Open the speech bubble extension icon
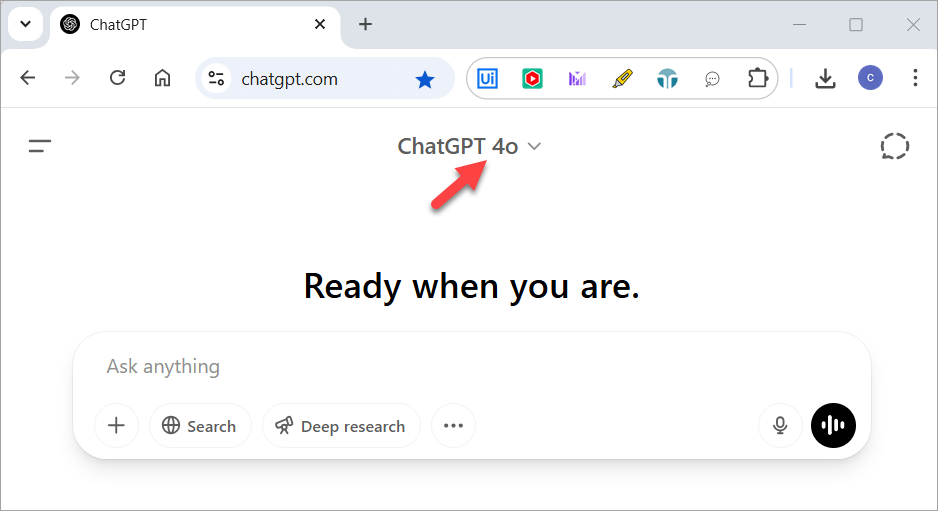Screen dimensions: 938x511 pyautogui.click(x=712, y=78)
